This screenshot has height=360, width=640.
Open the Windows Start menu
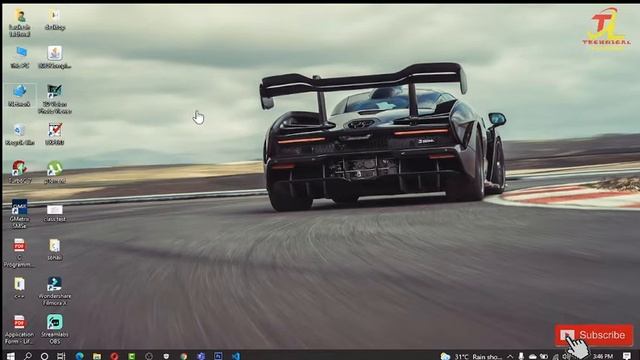coord(11,356)
